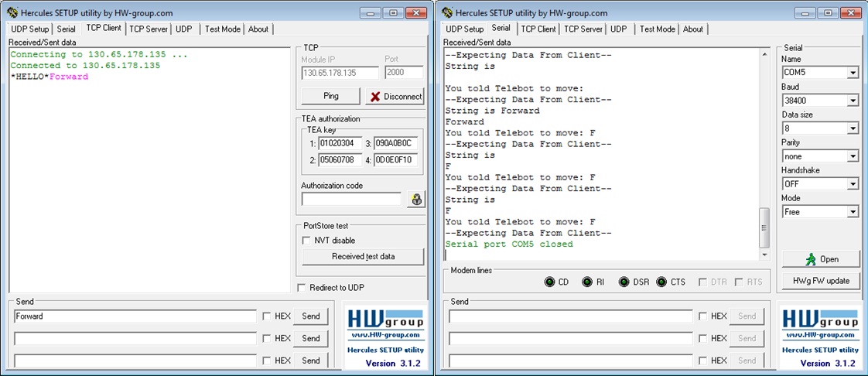Click the Module IP field
The image size is (868, 376).
pos(340,73)
